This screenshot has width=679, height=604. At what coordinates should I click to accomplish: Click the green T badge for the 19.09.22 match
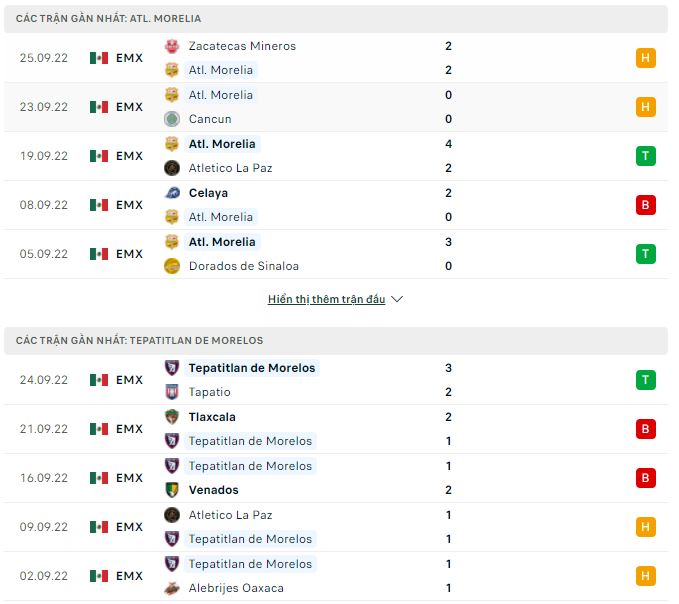(x=645, y=156)
